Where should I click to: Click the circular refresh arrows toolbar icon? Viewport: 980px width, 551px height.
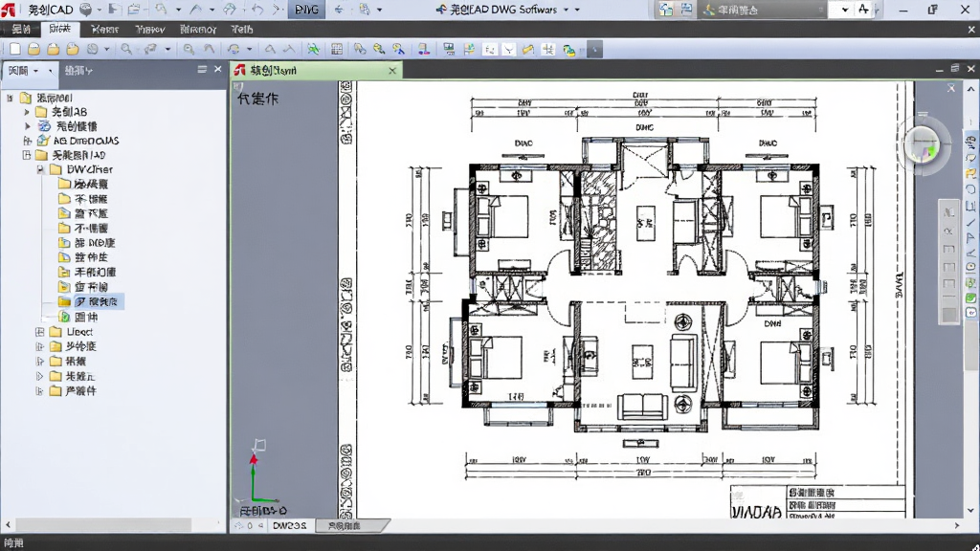pos(234,49)
